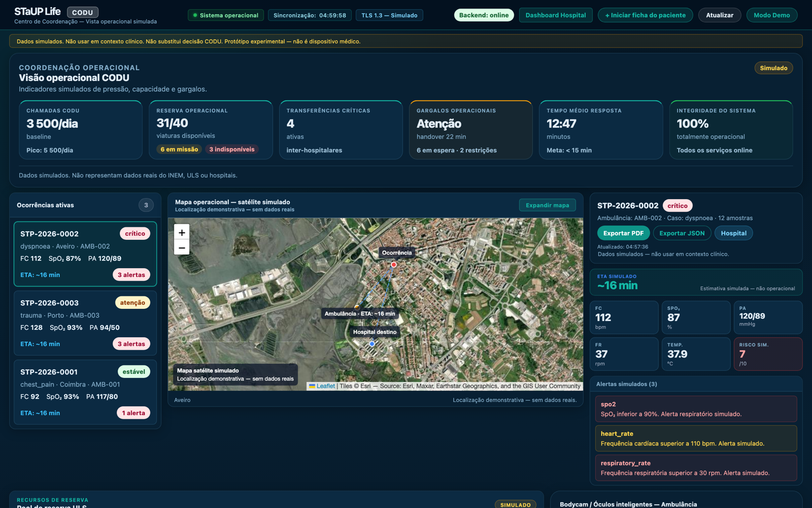The width and height of the screenshot is (812, 508).
Task: Click the TLS 1.3 — Simulado badge
Action: tap(389, 15)
